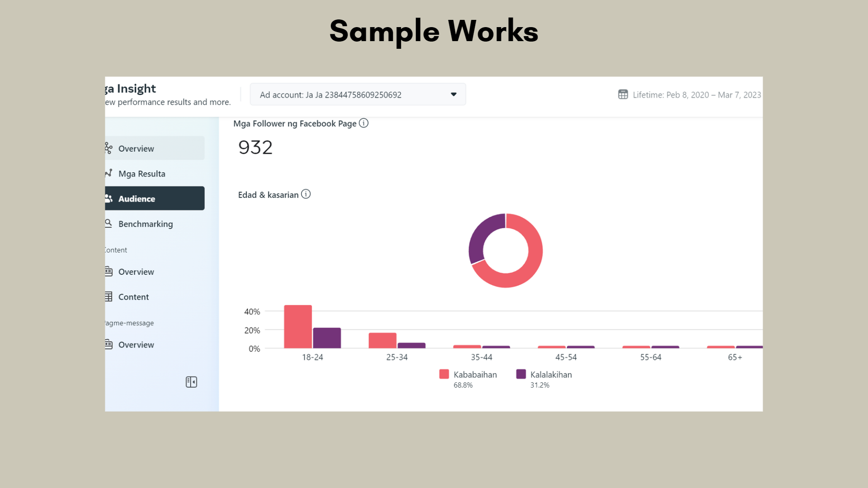Click the 45-54 age label
868x488 pixels.
(566, 357)
